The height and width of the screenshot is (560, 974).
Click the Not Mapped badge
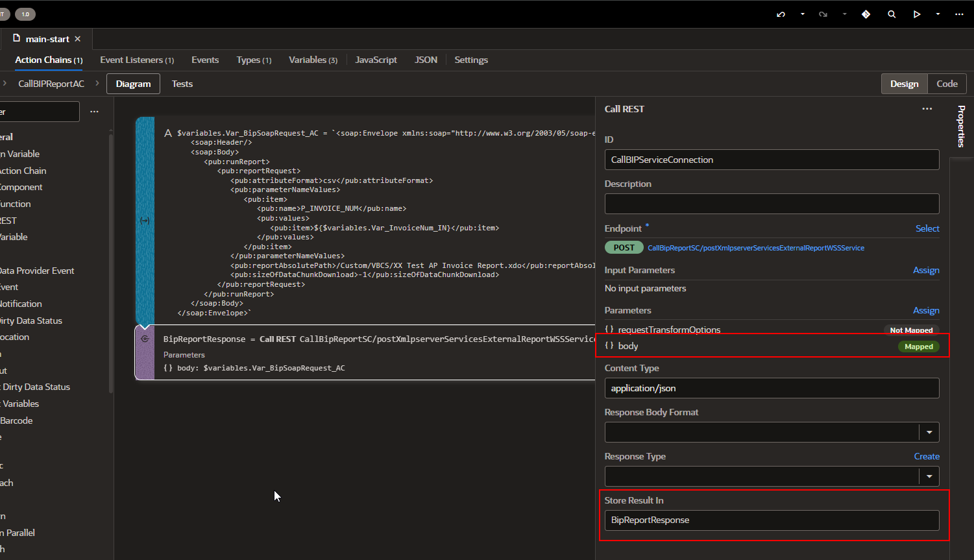pyautogui.click(x=911, y=330)
